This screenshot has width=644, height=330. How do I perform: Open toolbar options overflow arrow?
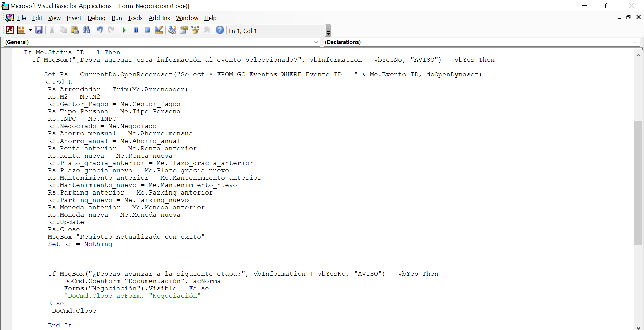[x=329, y=31]
